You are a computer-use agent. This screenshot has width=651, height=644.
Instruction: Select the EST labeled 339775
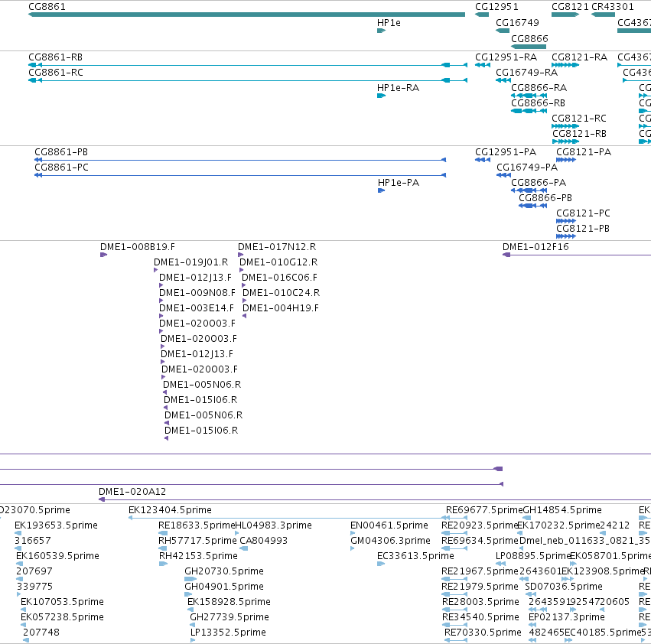(35, 587)
